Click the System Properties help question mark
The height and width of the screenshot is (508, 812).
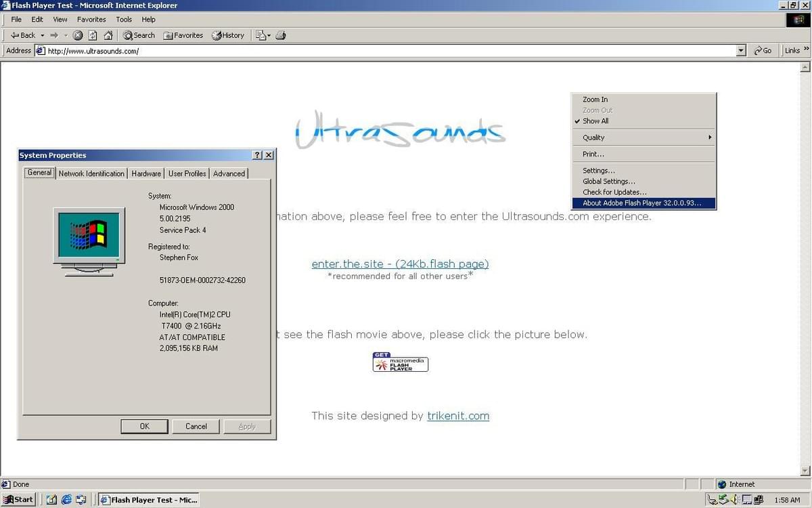(x=258, y=155)
